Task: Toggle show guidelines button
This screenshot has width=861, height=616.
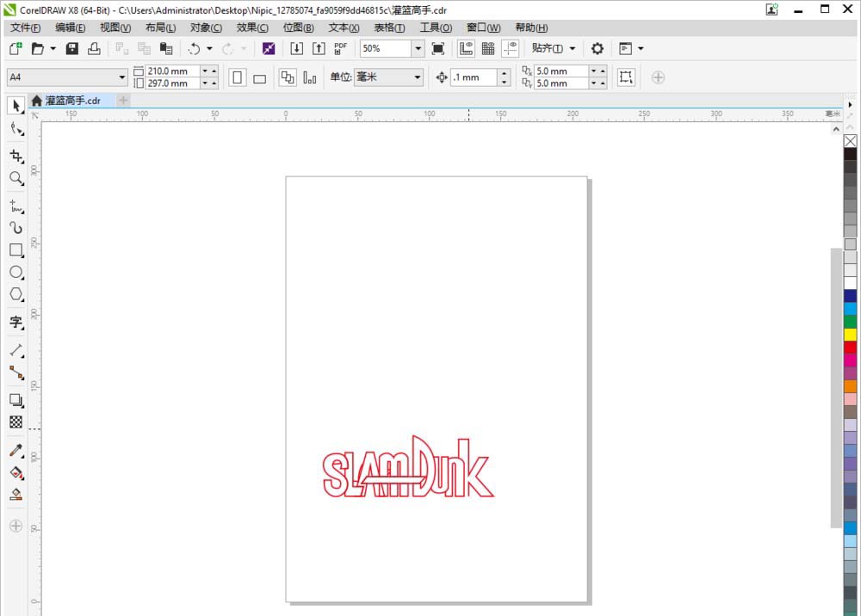Action: [x=510, y=49]
